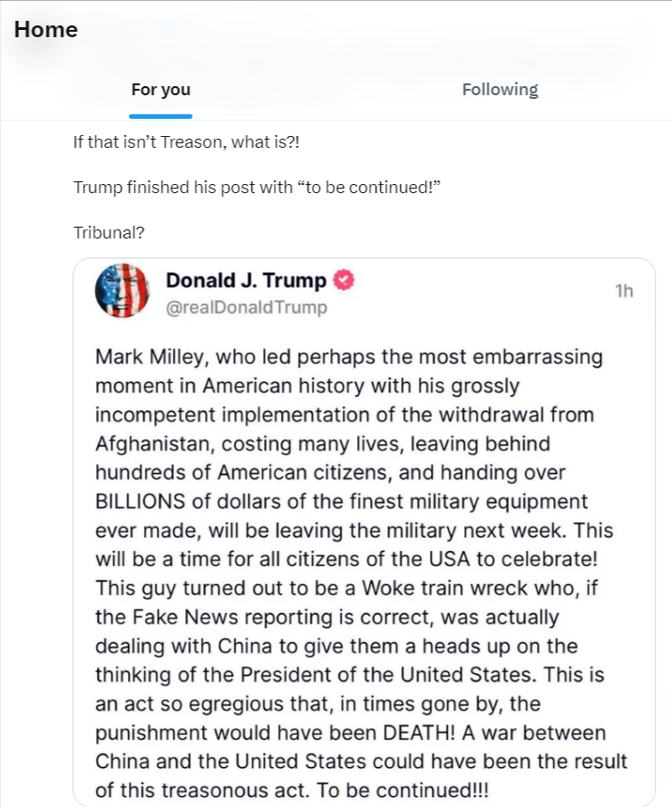Click the blue indicator under For you
The image size is (672, 807).
(161, 116)
